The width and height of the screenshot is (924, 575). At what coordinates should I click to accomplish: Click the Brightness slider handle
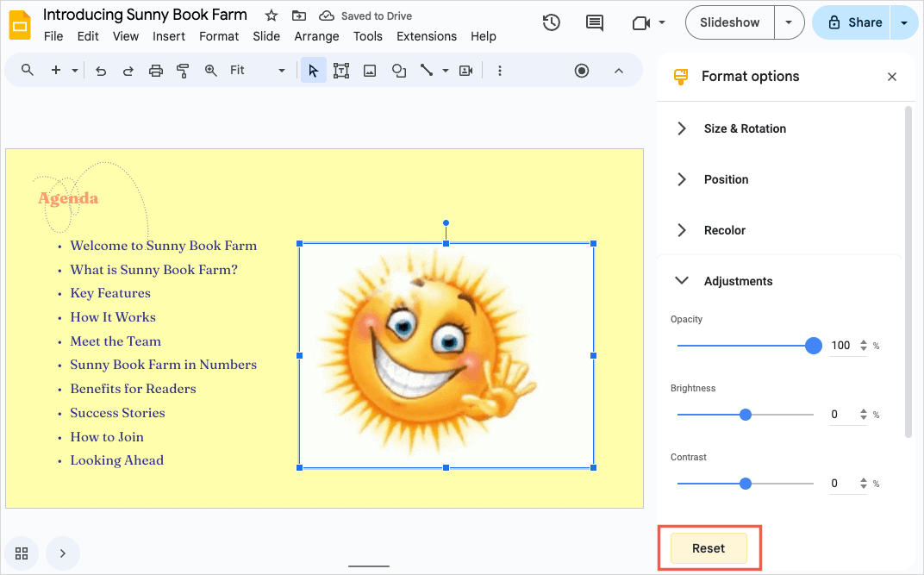(746, 415)
